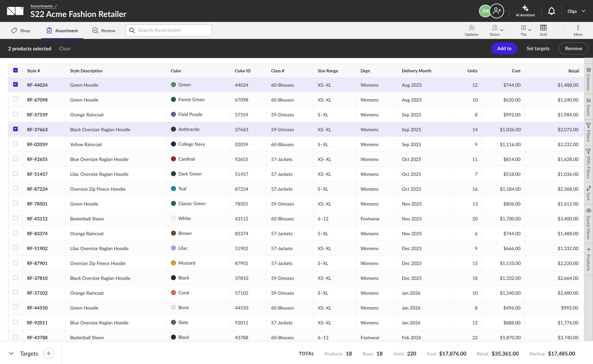The height and width of the screenshot is (364, 593).
Task: Clear the product selection
Action: point(65,49)
